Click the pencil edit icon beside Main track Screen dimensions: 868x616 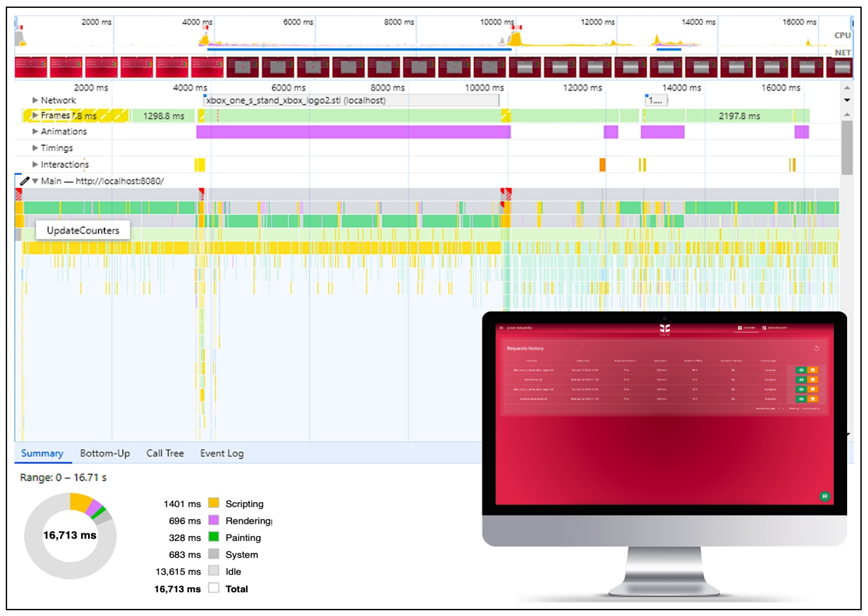tap(25, 181)
